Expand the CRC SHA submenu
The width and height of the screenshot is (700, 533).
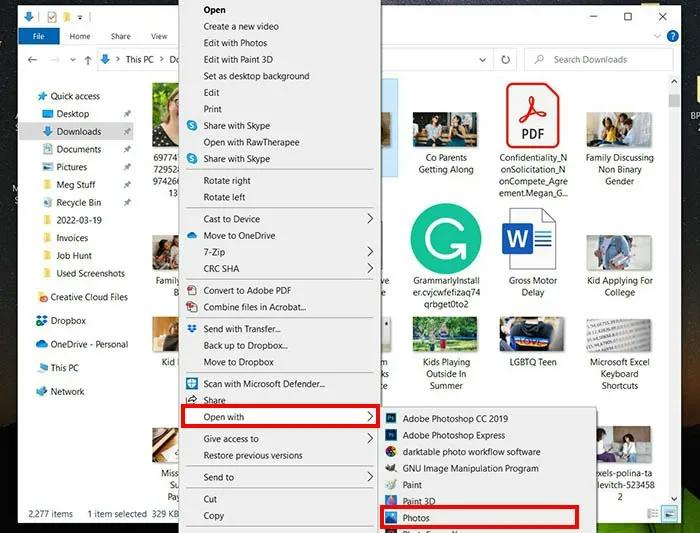(280, 268)
